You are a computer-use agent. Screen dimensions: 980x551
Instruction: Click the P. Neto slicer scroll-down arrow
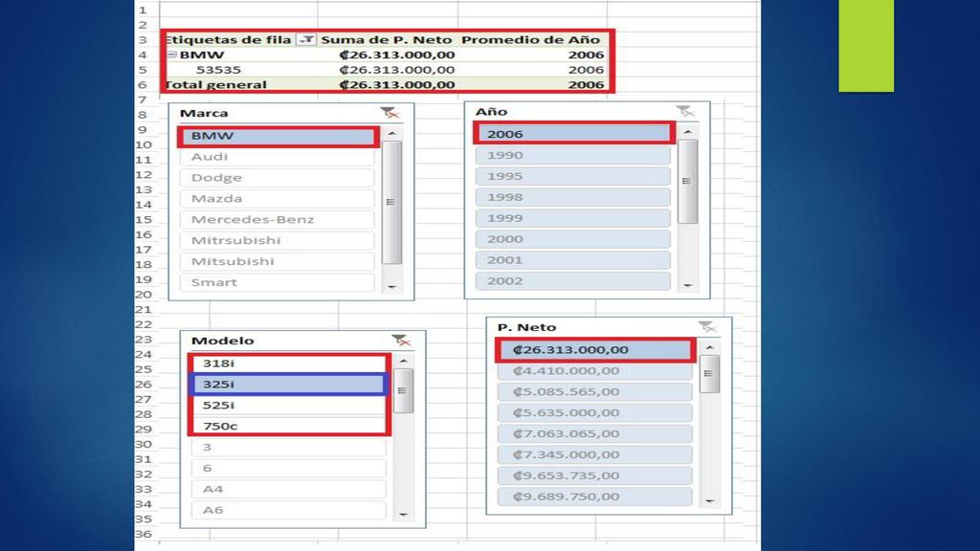click(709, 500)
